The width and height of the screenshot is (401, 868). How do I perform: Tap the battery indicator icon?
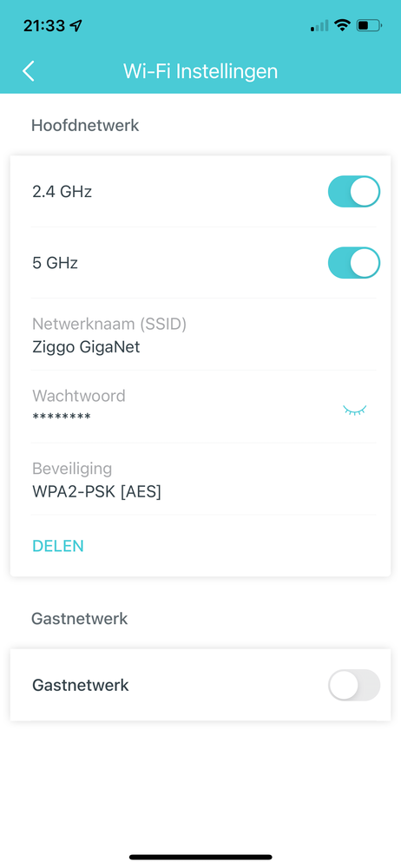tap(370, 25)
